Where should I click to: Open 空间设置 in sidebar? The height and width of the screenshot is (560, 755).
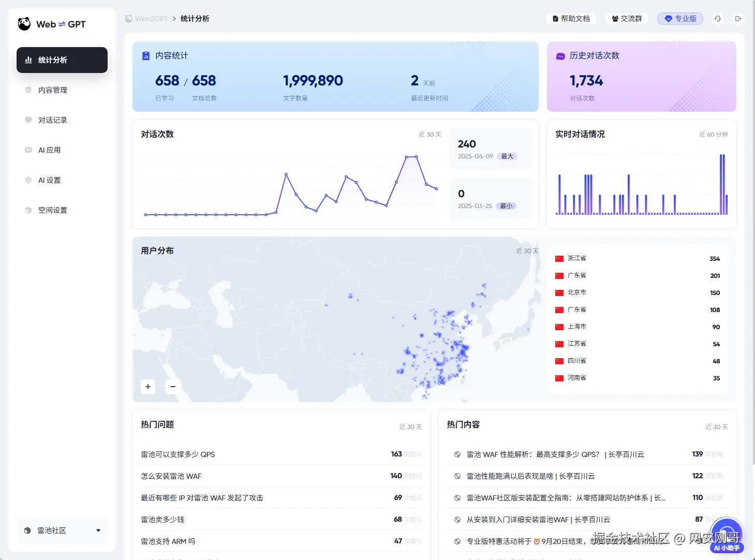pyautogui.click(x=62, y=210)
